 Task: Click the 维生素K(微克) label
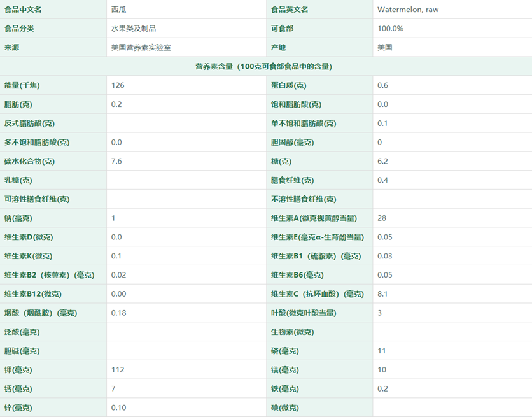click(x=28, y=256)
